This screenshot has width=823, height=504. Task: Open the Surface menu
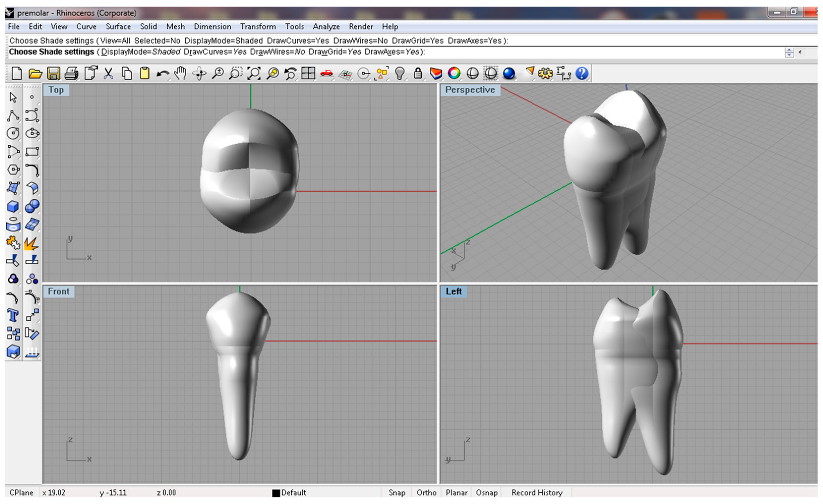(x=118, y=26)
